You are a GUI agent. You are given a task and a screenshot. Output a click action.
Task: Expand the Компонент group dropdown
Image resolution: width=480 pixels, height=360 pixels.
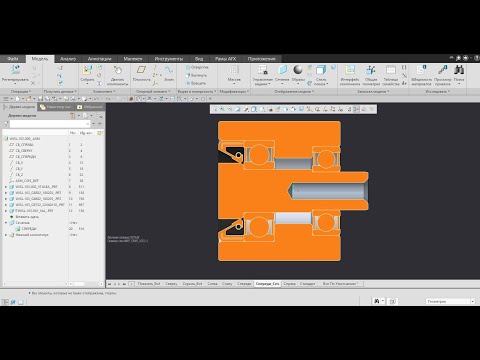(104, 91)
